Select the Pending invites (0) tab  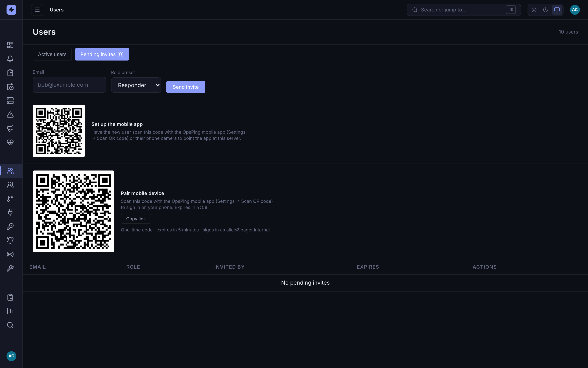102,54
